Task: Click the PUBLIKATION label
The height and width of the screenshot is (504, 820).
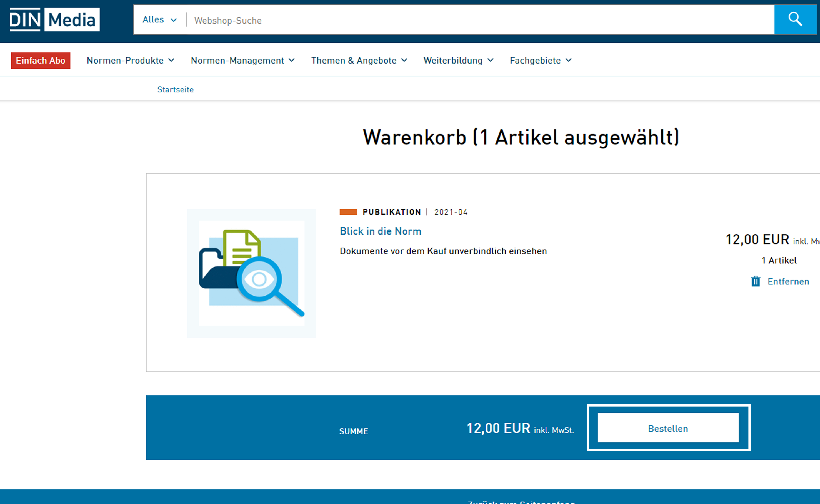Action: (x=392, y=212)
